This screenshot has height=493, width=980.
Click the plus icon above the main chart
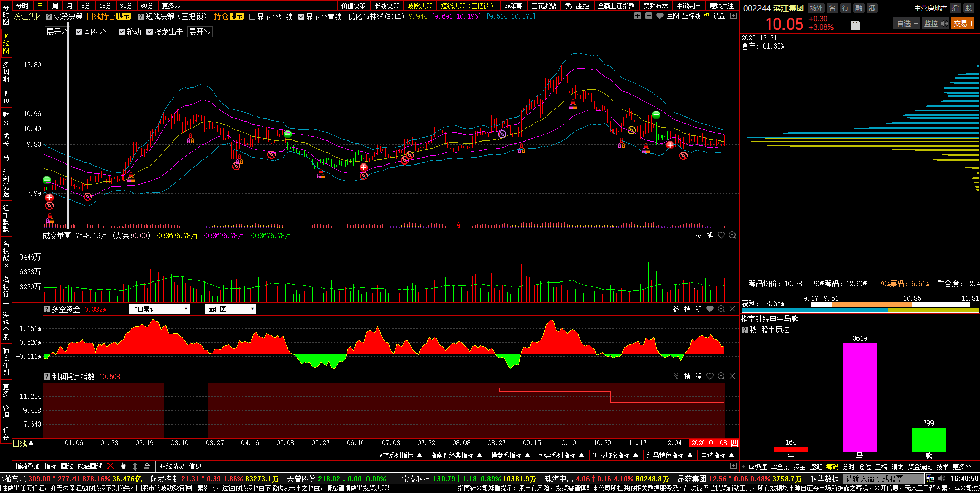(x=638, y=16)
